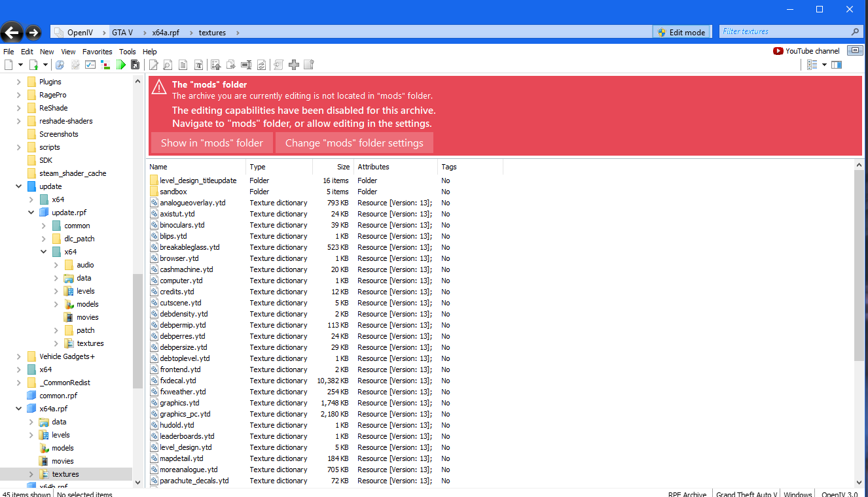Click the rename text-cursor toolbar icon

[246, 65]
